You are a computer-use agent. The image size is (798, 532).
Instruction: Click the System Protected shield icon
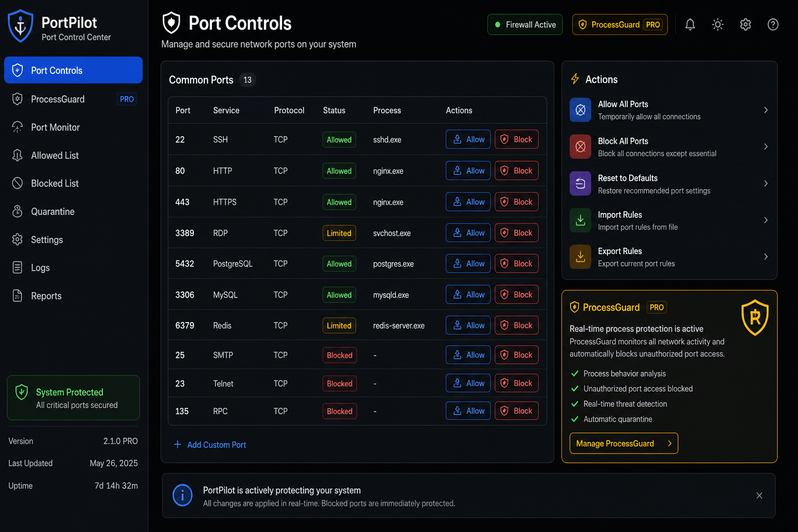[21, 392]
